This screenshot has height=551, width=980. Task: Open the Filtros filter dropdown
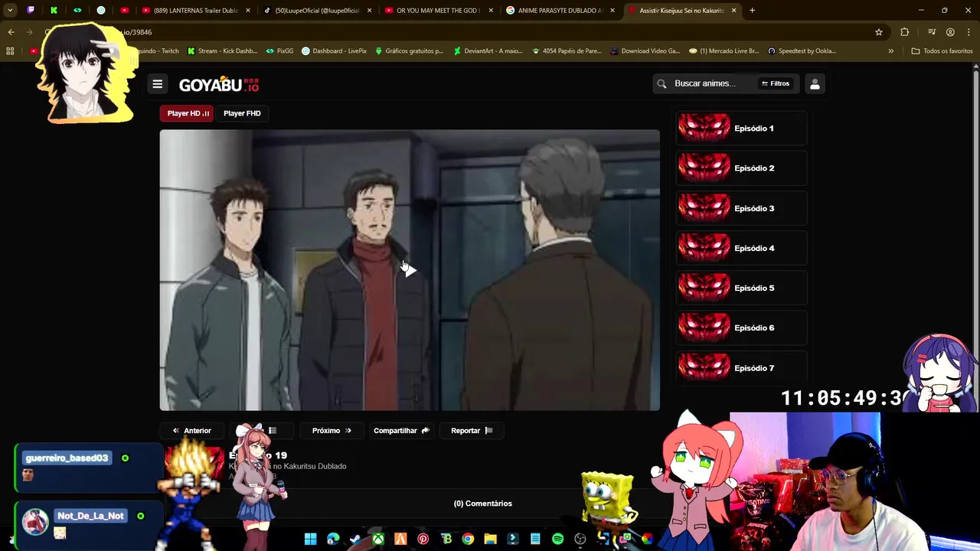coord(776,83)
